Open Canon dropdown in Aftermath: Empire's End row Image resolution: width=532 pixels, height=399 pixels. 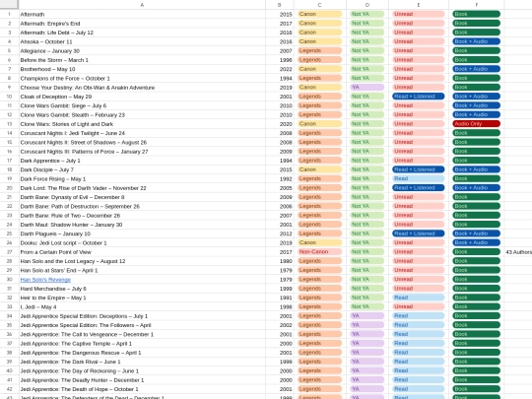pos(319,23)
